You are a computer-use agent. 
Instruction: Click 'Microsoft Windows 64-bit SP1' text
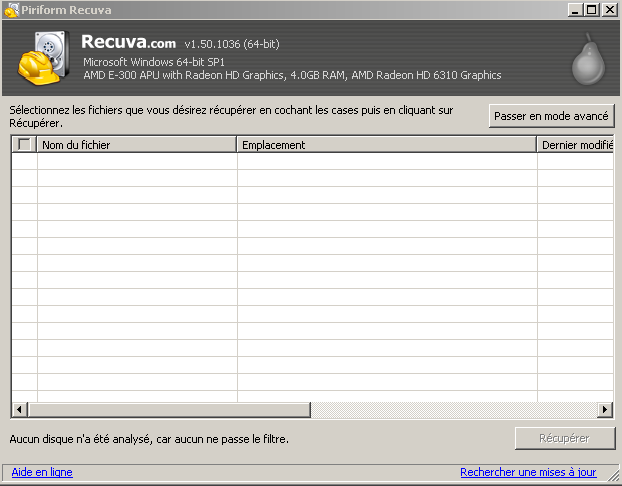(x=154, y=62)
